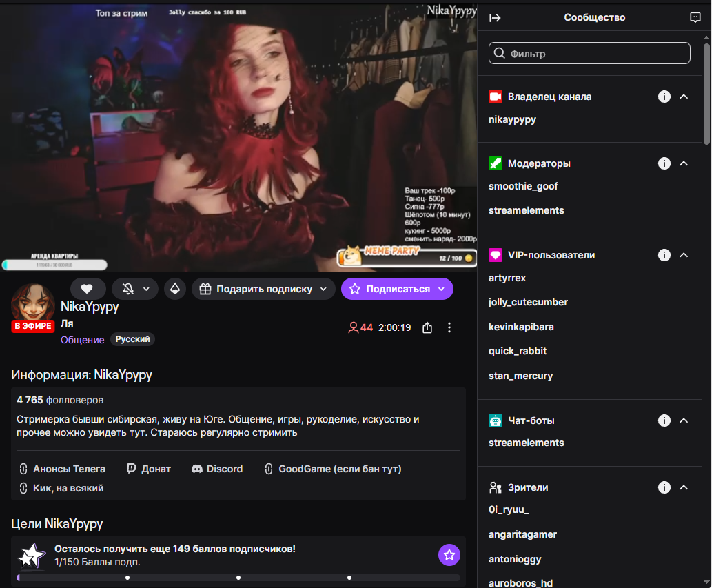Click the goal star trophy image
Screen dimensions: 714x588
[32, 556]
